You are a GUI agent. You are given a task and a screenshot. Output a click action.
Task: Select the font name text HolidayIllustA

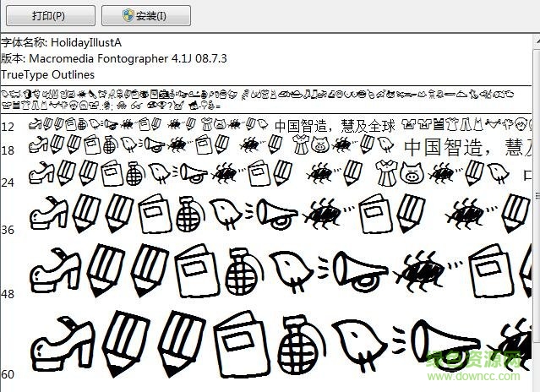click(x=86, y=43)
